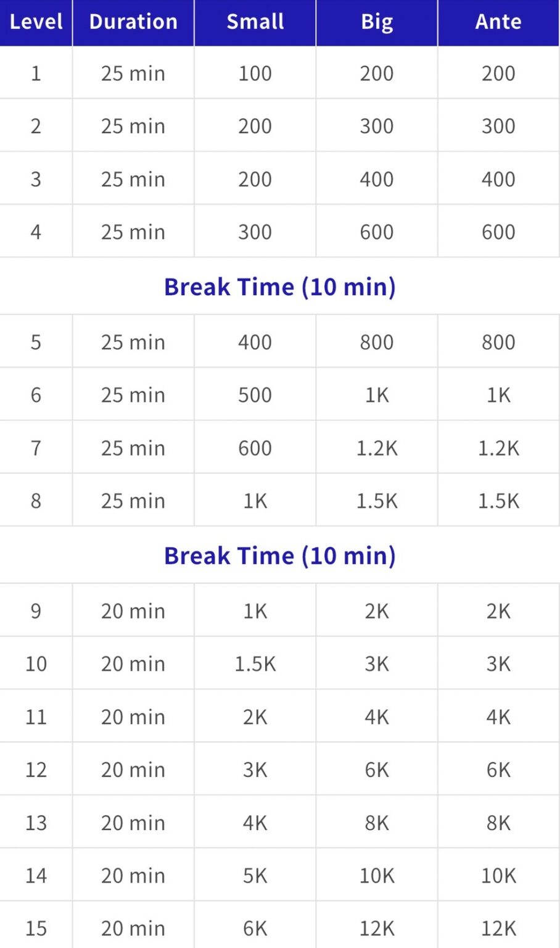Image resolution: width=560 pixels, height=948 pixels.
Task: Click the Duration column header
Action: coord(133,22)
